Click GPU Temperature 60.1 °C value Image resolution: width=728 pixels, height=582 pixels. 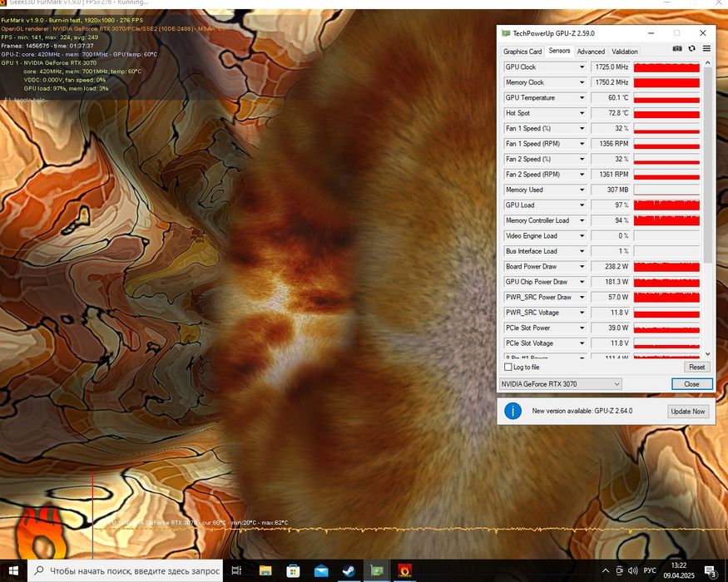pos(610,98)
